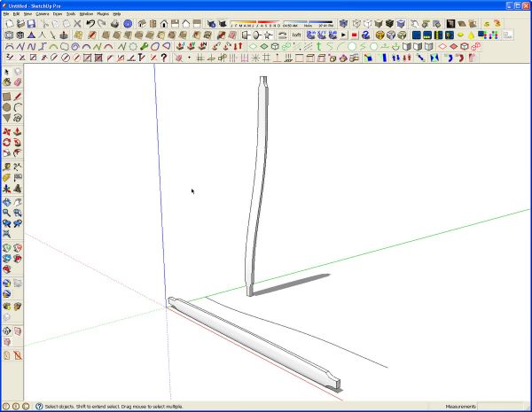Adjust the shadow date month slider
The image size is (532, 412).
[x=255, y=23]
